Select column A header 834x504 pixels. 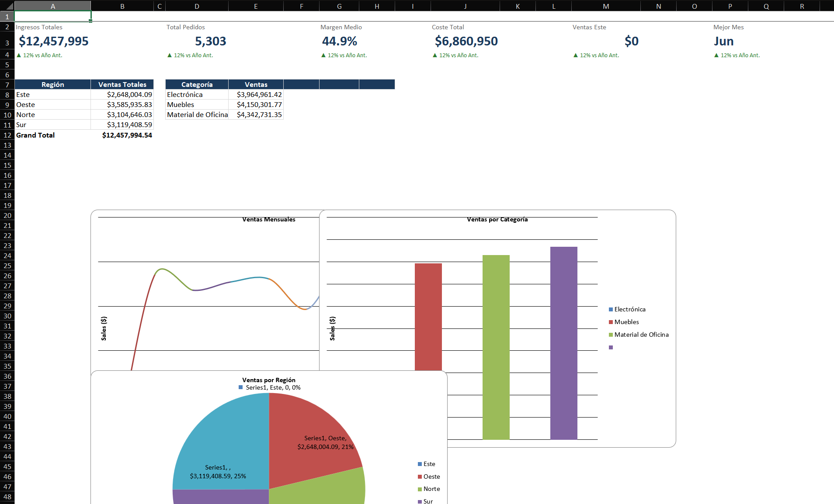[53, 6]
